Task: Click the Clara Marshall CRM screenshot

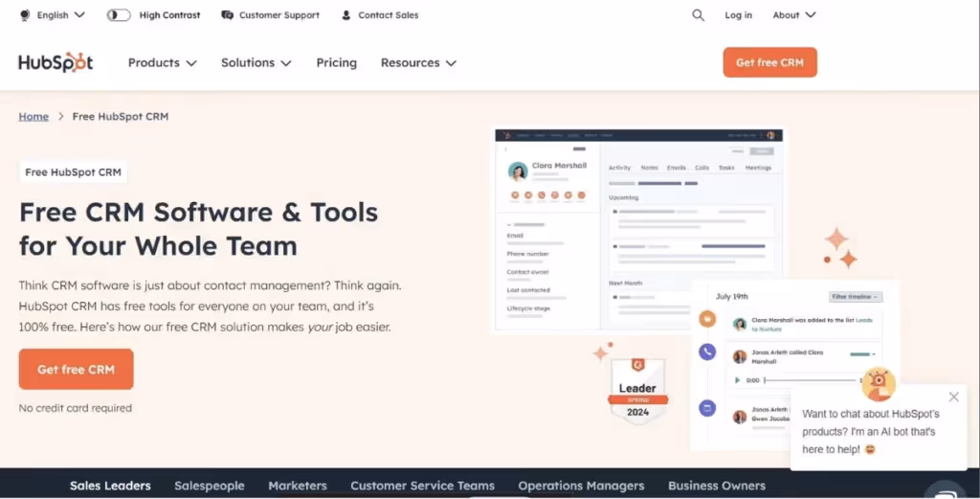Action: tap(638, 230)
